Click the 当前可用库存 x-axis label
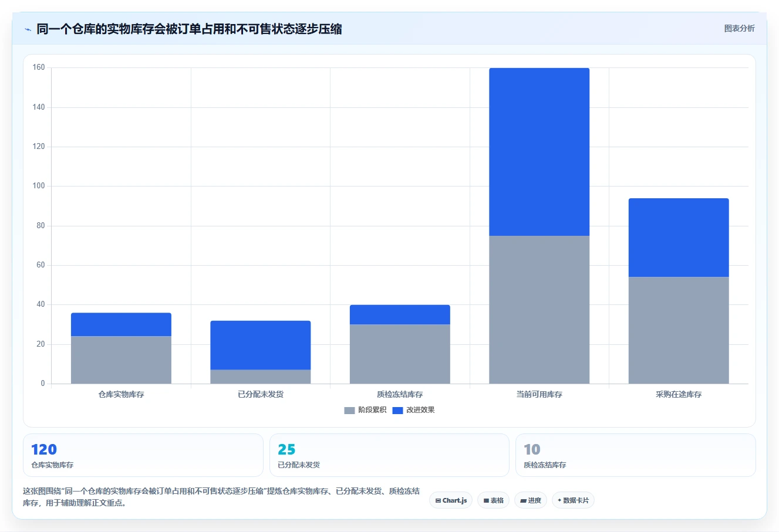Screen dimensions: 779x532 tap(539, 395)
